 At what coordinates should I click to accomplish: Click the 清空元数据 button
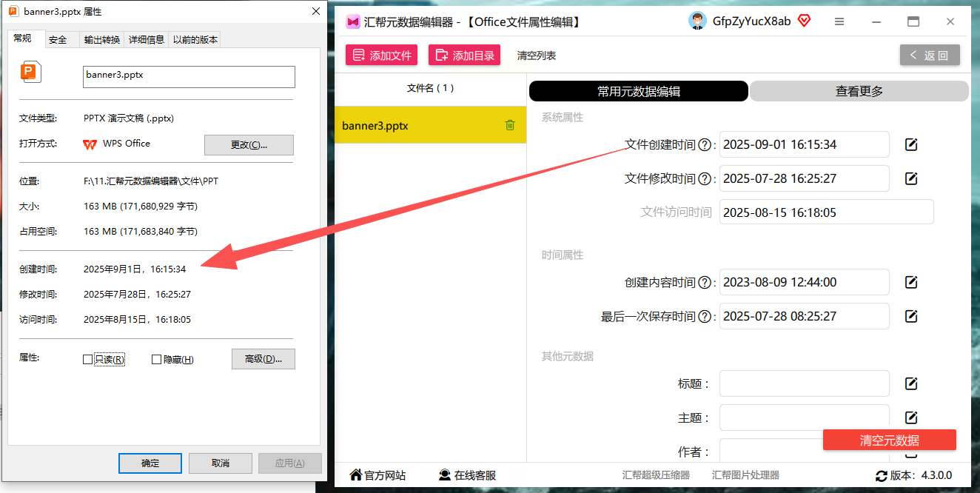click(x=890, y=440)
